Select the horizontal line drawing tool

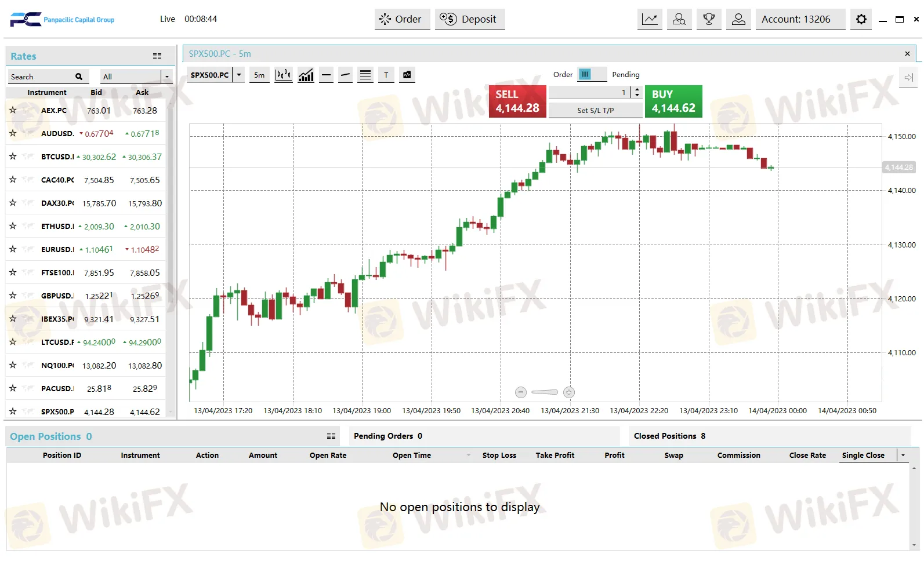pyautogui.click(x=326, y=75)
